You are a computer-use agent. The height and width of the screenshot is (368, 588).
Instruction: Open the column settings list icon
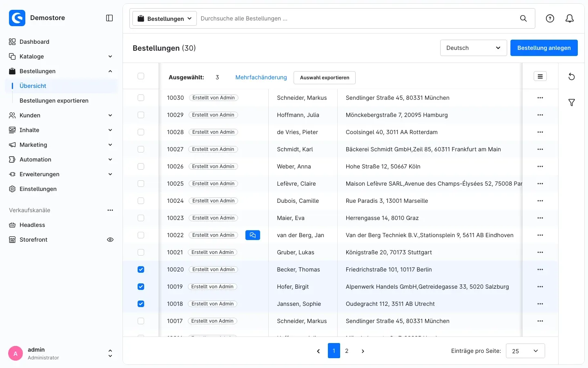(540, 76)
